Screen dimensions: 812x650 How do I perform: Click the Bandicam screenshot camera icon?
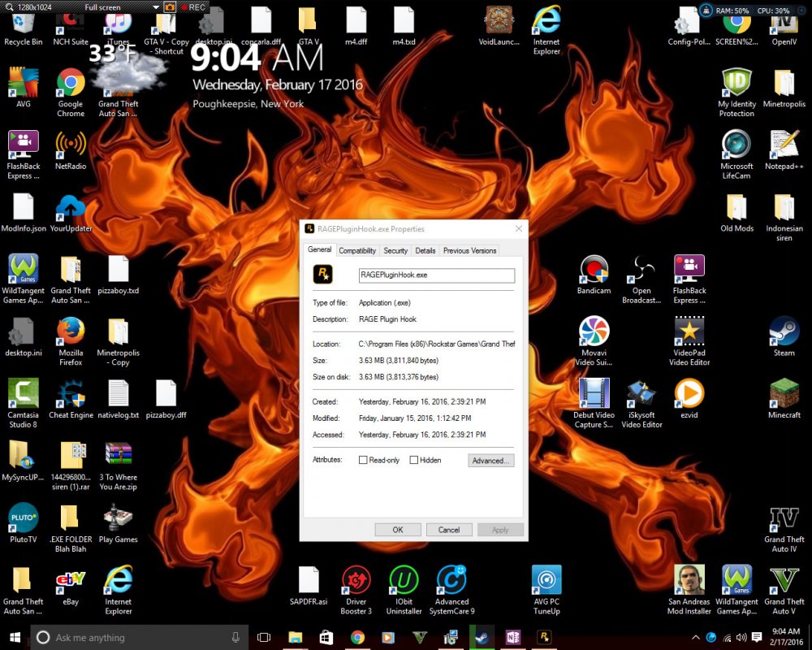[170, 7]
